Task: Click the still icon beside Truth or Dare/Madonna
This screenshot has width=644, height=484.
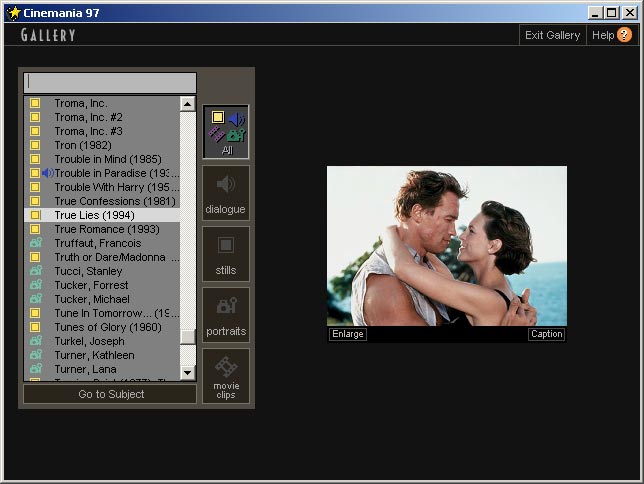Action: tap(35, 257)
